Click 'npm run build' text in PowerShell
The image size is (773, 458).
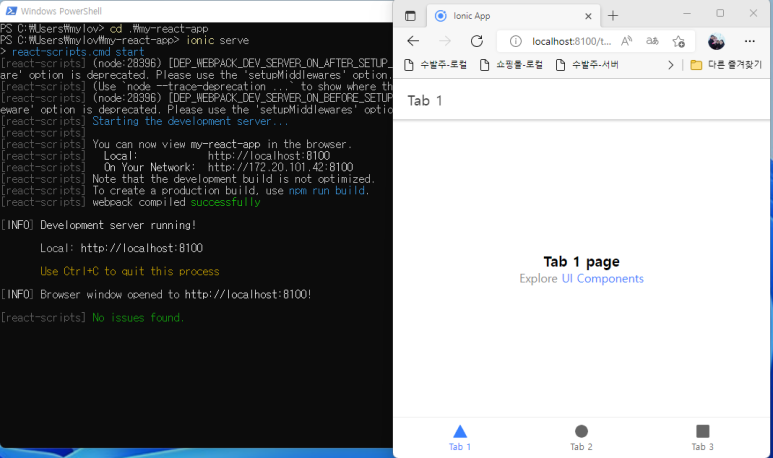[328, 191]
